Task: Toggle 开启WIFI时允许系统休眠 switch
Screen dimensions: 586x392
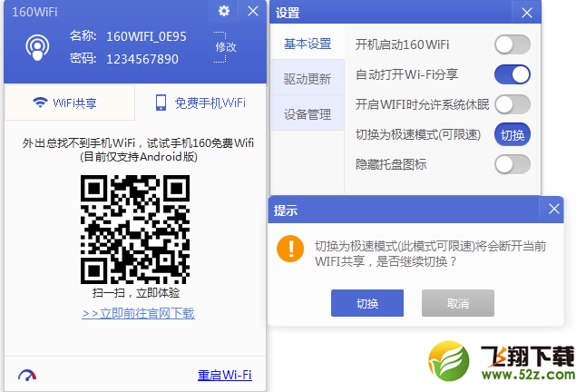Action: pyautogui.click(x=513, y=104)
